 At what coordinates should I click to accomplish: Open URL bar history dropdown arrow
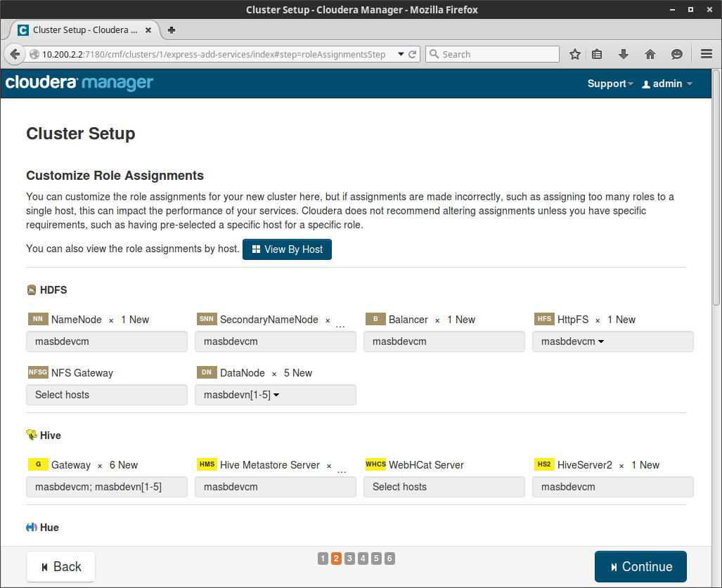[x=401, y=54]
